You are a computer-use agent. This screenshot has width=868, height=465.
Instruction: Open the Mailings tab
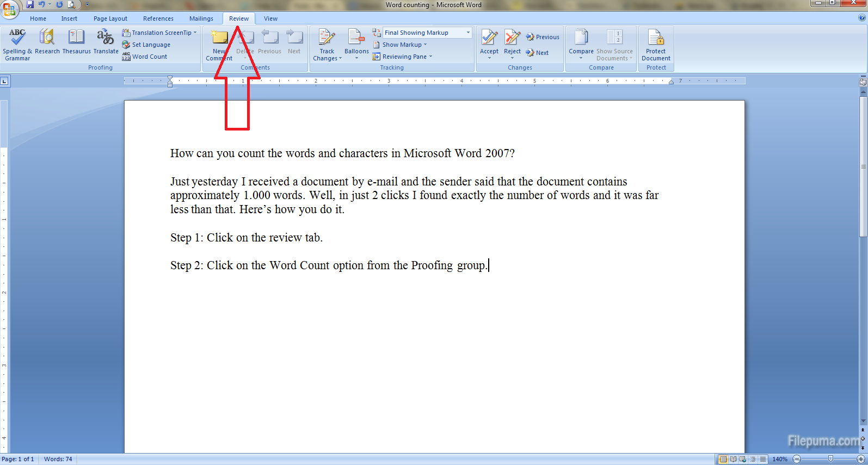pyautogui.click(x=201, y=18)
